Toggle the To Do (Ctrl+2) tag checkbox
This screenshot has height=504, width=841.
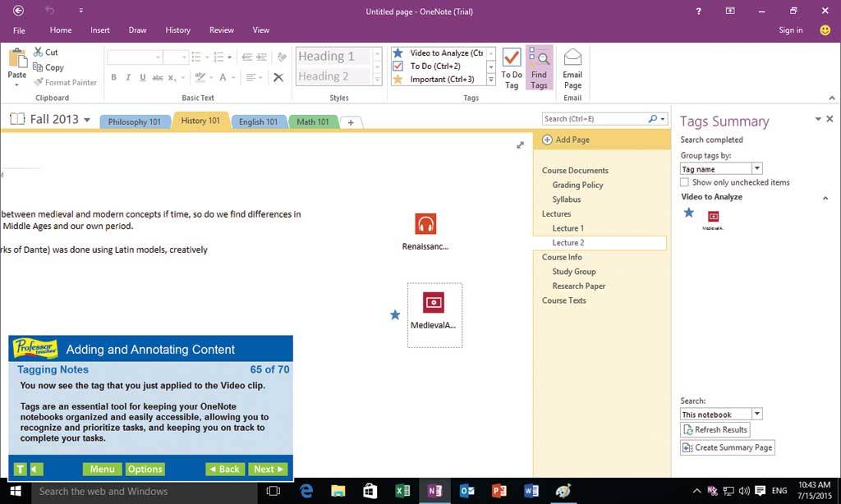pyautogui.click(x=398, y=66)
